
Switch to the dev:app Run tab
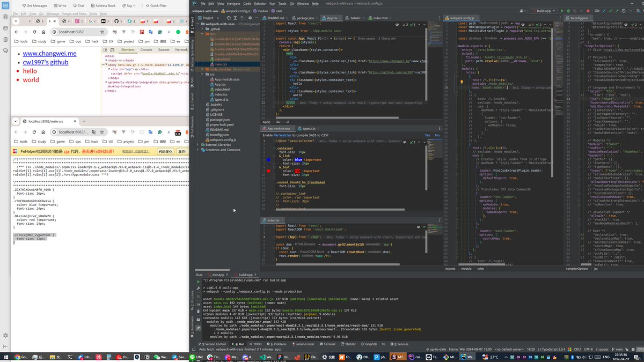tap(218, 275)
